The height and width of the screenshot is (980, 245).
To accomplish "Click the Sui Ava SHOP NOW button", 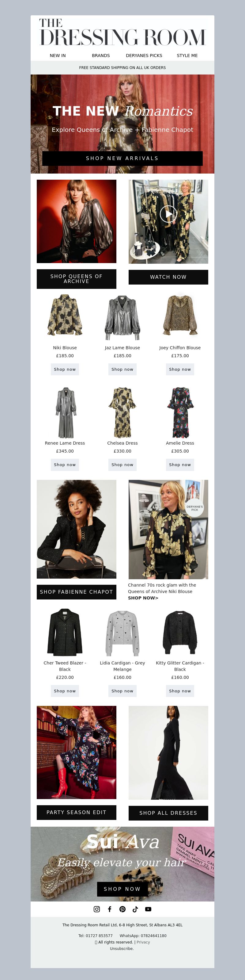I will tap(122, 889).
